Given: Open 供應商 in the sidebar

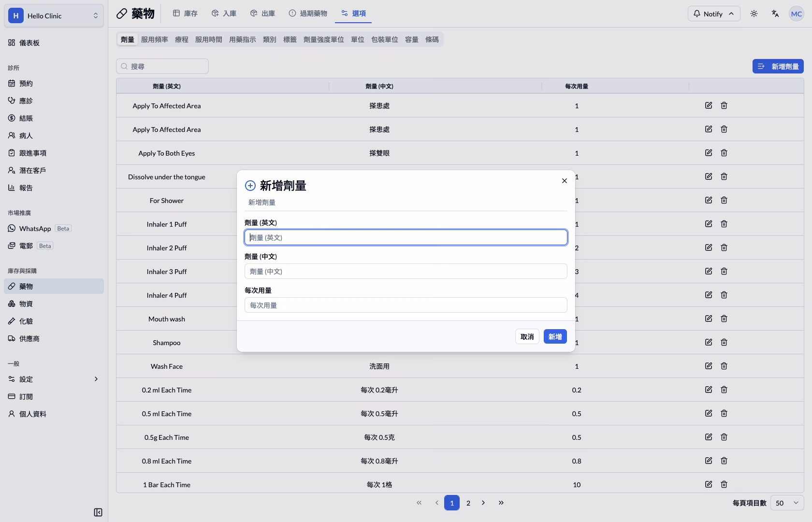Looking at the screenshot, I should tap(54, 338).
